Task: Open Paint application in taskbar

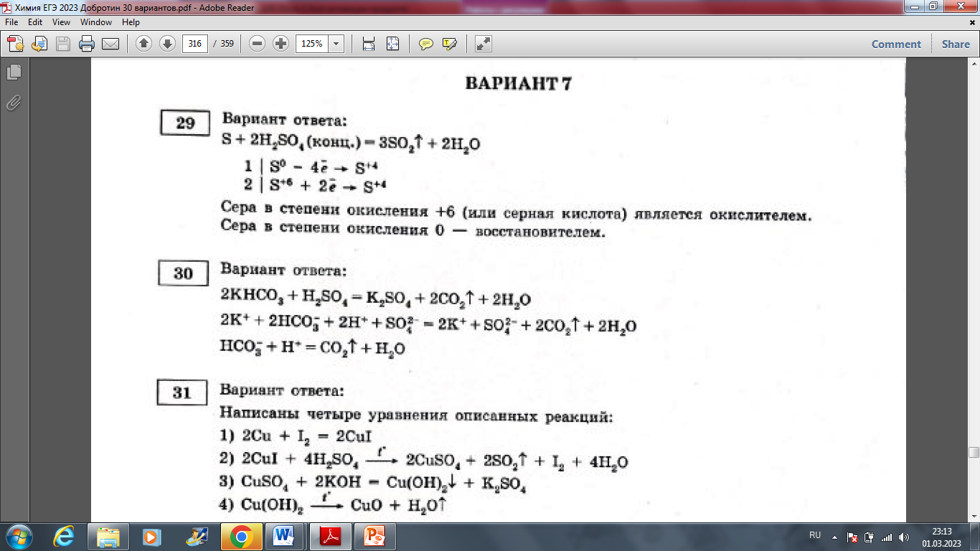Action: [x=196, y=536]
